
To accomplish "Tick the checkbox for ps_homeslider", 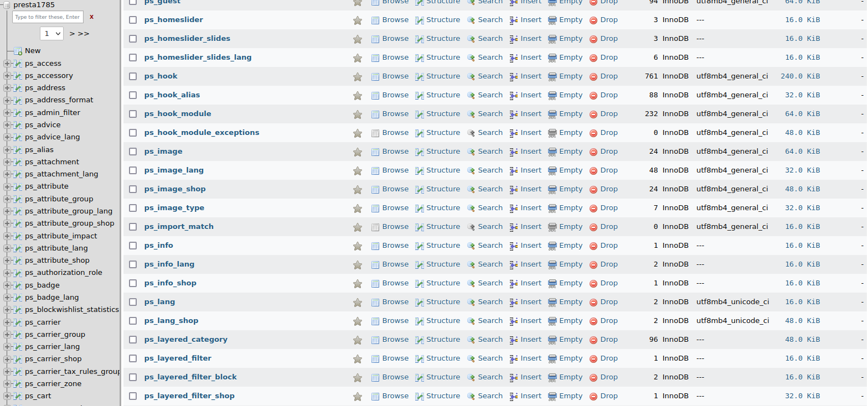I will pyautogui.click(x=133, y=20).
